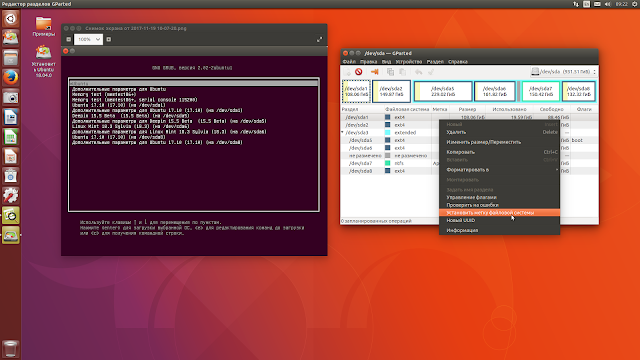640x360 pixels.
Task: Click the Paste partition toolbar icon in GParted
Action: click(x=402, y=72)
